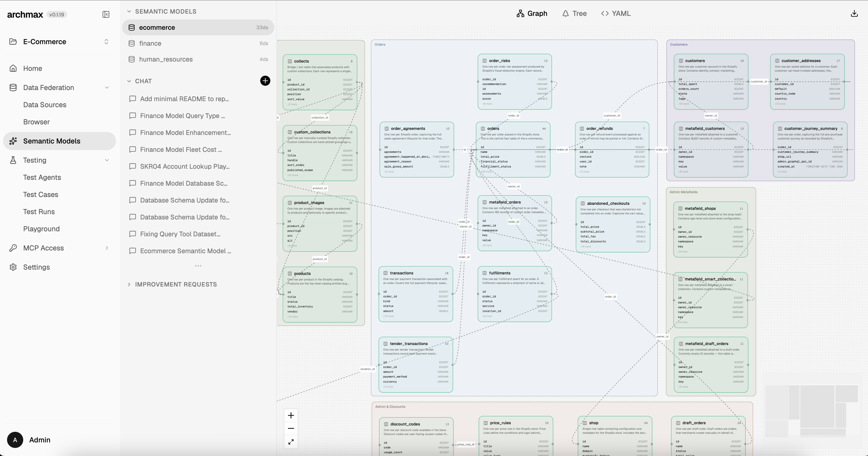The width and height of the screenshot is (868, 456).
Task: Collapse the Testing section
Action: [x=107, y=160]
